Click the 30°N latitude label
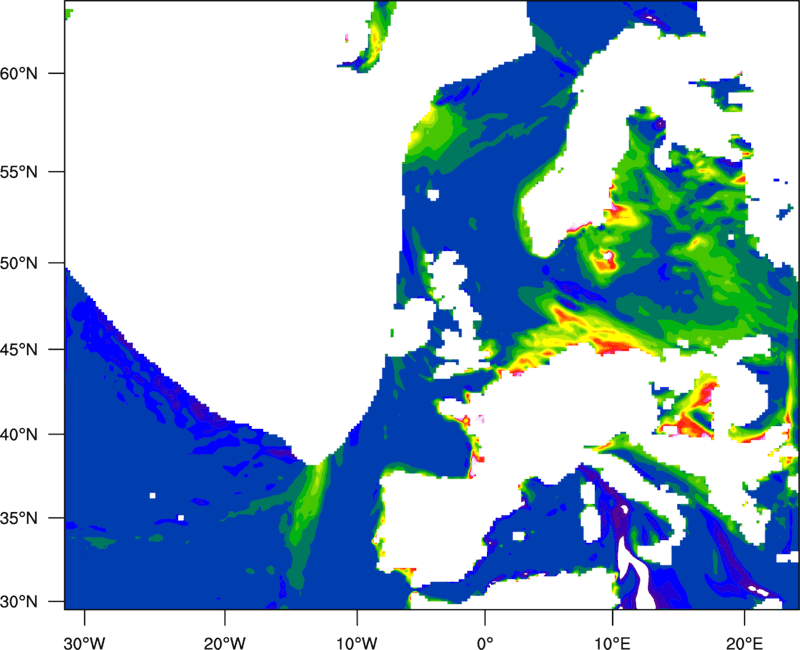The height and width of the screenshot is (650, 800). (x=19, y=602)
